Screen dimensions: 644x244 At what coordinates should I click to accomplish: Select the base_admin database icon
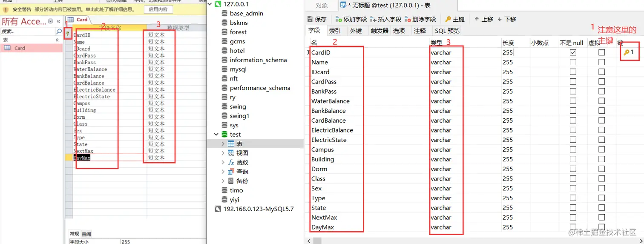[x=224, y=13]
